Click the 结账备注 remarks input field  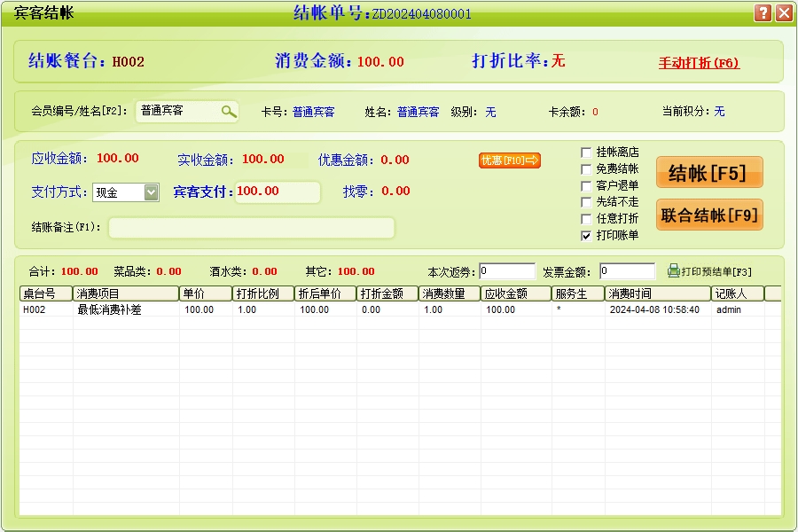[251, 228]
